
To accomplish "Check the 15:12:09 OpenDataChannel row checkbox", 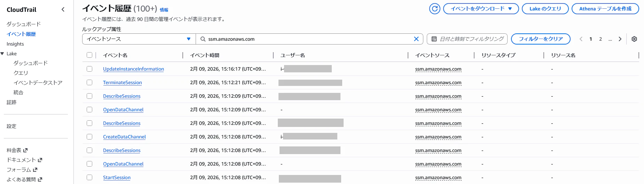I will click(x=89, y=110).
